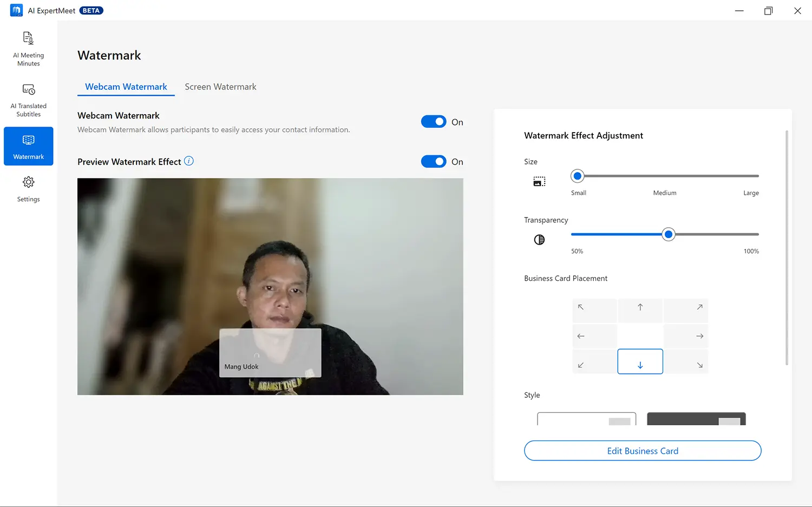Disable the Preview Watermark Effect toggle
The height and width of the screenshot is (507, 812).
pyautogui.click(x=434, y=161)
